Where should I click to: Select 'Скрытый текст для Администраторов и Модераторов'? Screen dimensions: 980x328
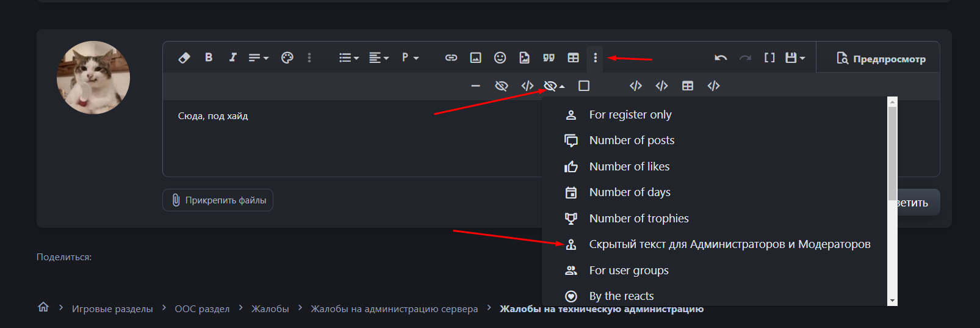pyautogui.click(x=729, y=244)
